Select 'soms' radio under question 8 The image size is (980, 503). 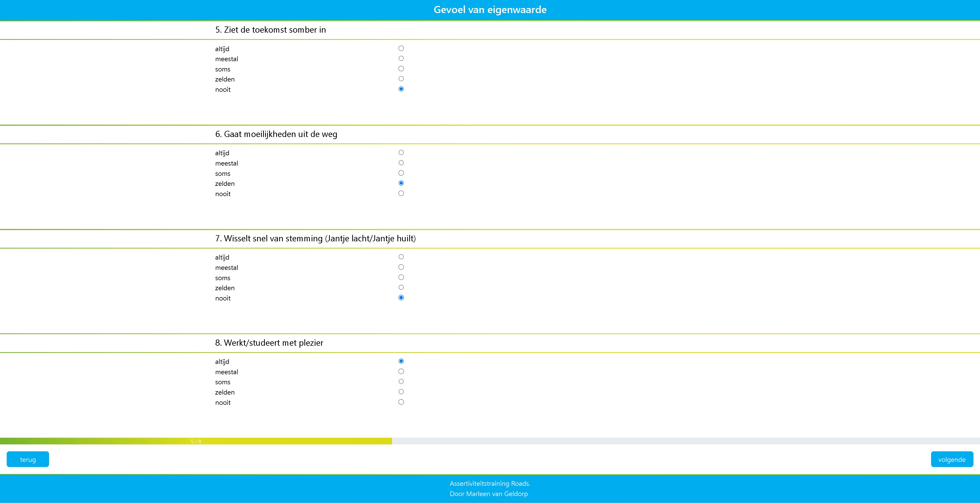click(401, 381)
